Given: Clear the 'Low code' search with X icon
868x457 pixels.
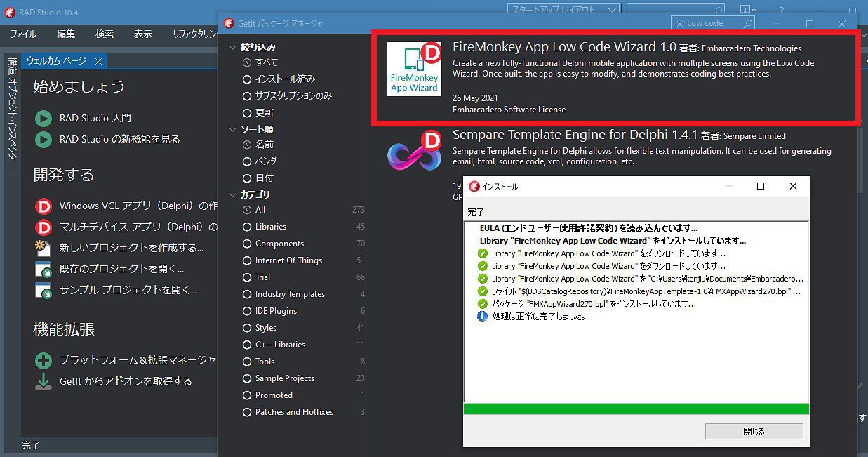Looking at the screenshot, I should point(679,23).
